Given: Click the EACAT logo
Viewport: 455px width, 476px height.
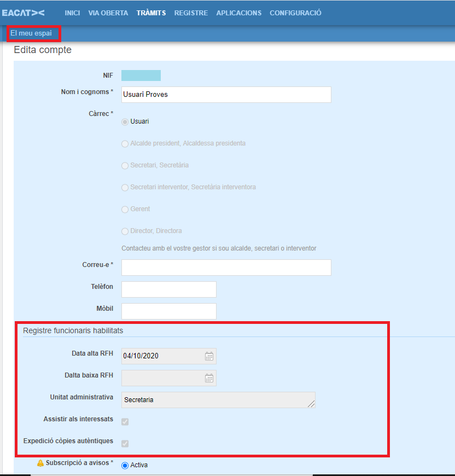Looking at the screenshot, I should point(24,13).
